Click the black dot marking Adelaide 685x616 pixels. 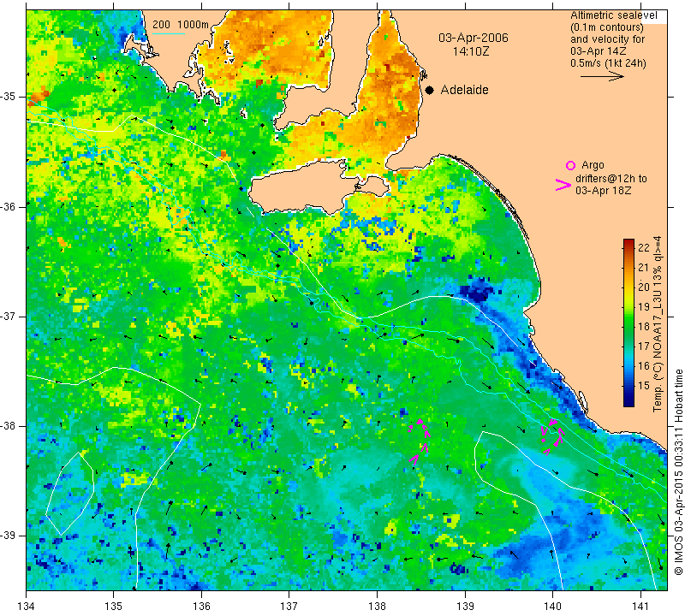(x=430, y=90)
